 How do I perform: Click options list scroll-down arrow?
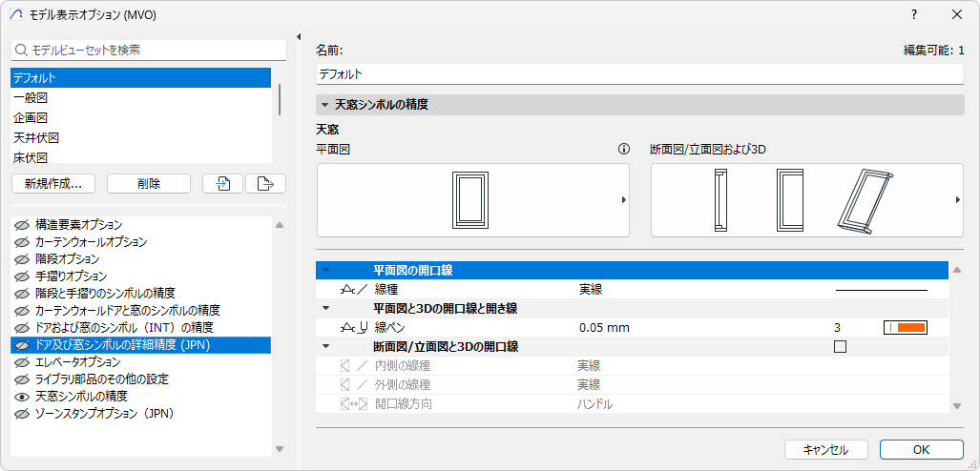280,448
